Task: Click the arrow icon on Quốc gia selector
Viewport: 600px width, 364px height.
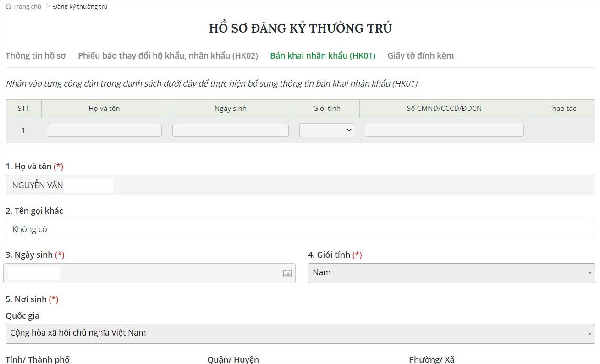Action: [x=589, y=333]
